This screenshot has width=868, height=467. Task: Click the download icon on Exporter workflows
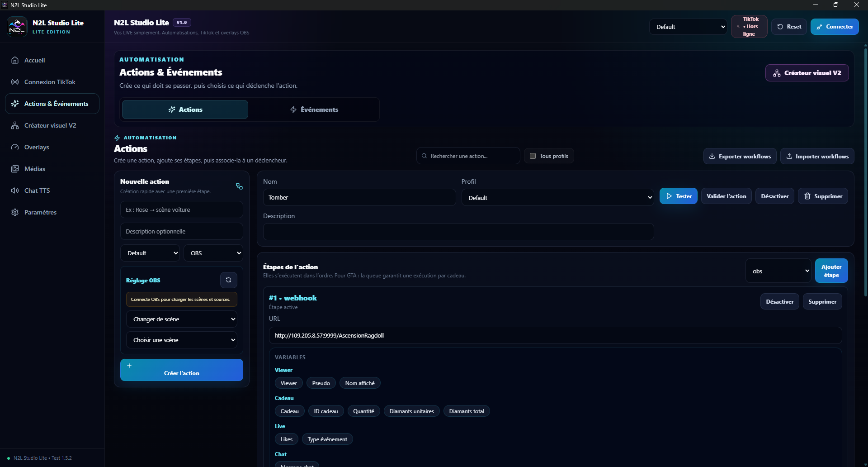click(x=712, y=156)
